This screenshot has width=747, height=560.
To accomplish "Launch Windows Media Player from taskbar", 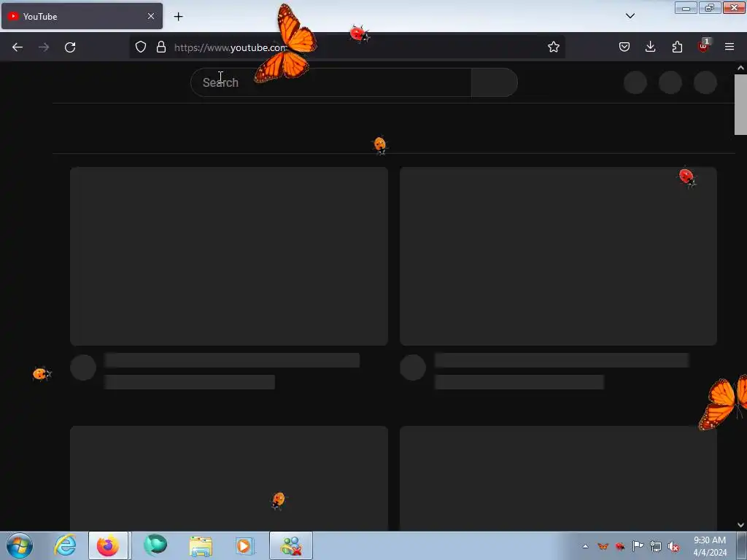I will (x=245, y=545).
